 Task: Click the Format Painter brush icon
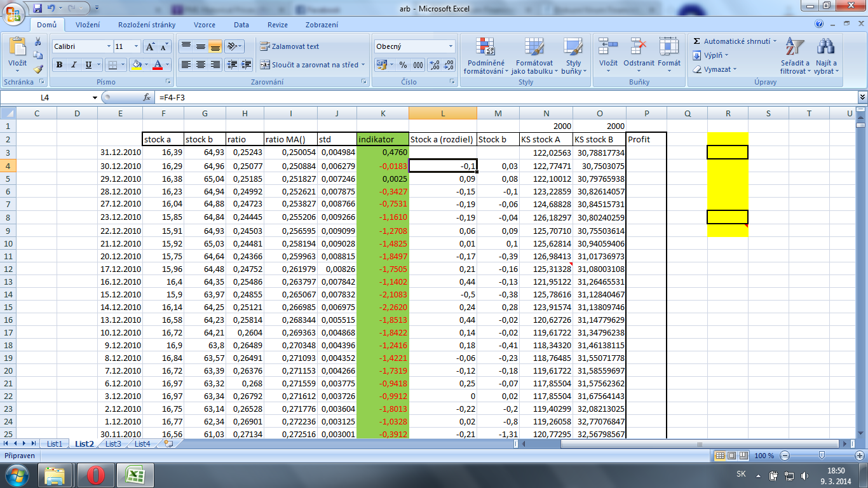37,69
